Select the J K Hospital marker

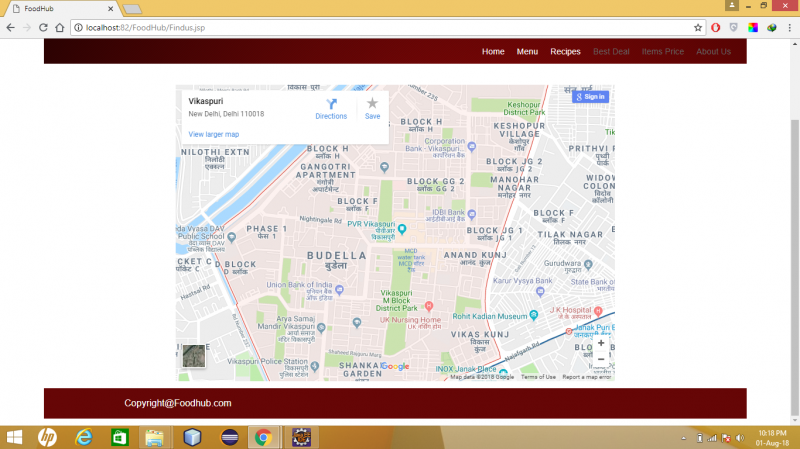point(598,311)
